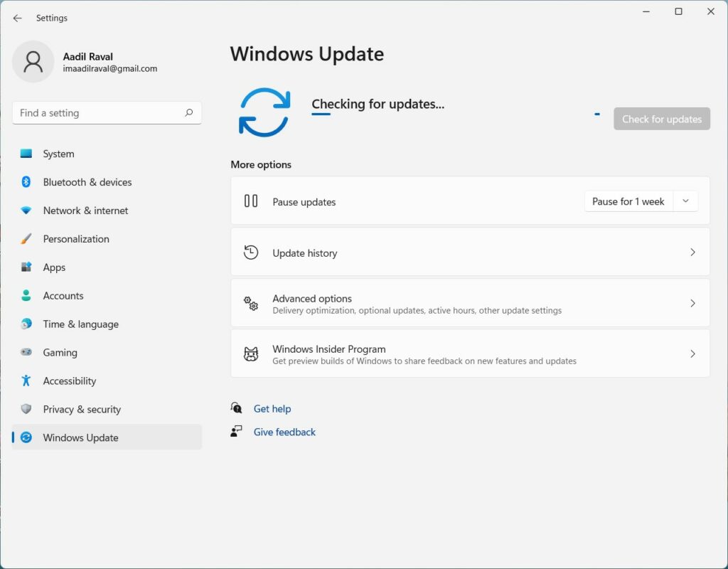The height and width of the screenshot is (569, 728).
Task: Select the Personalization brush icon
Action: (x=25, y=239)
